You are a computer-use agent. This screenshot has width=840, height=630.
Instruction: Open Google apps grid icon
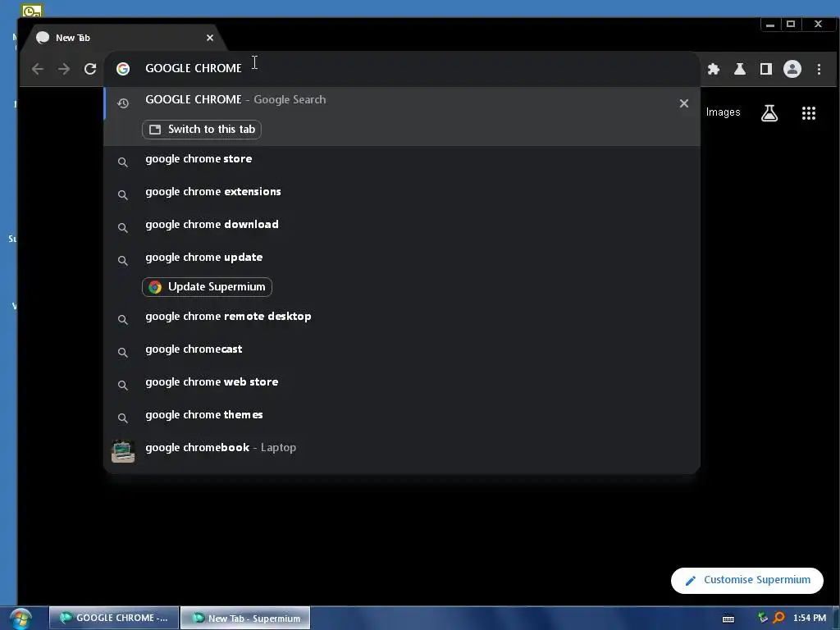pyautogui.click(x=808, y=113)
